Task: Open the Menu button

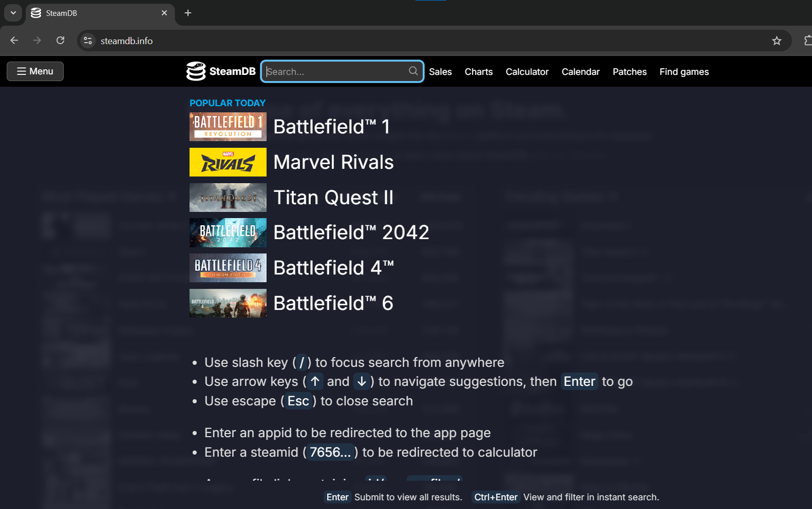Action: (x=35, y=71)
